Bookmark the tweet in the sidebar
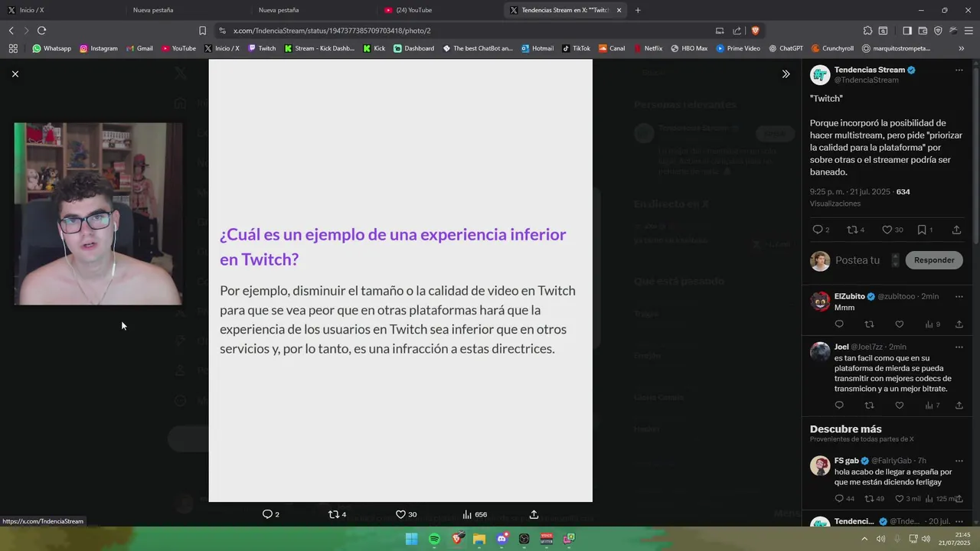This screenshot has width=980, height=551. tap(922, 230)
